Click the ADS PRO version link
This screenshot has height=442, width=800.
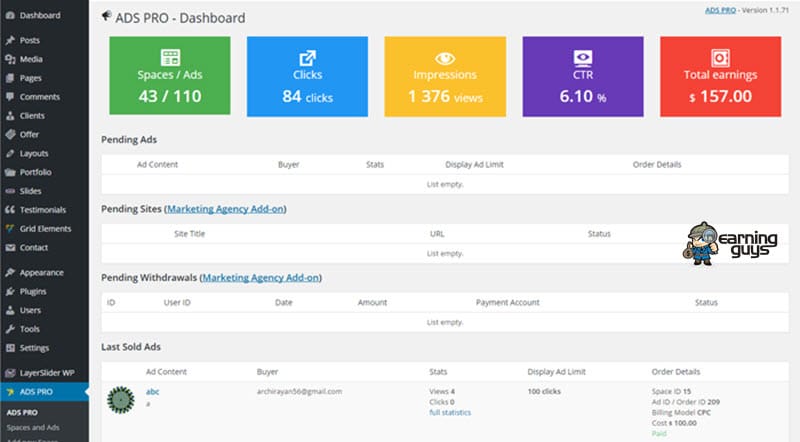tap(720, 10)
